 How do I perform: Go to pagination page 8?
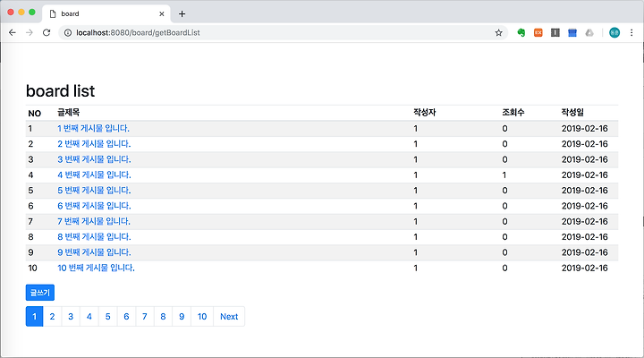click(163, 317)
